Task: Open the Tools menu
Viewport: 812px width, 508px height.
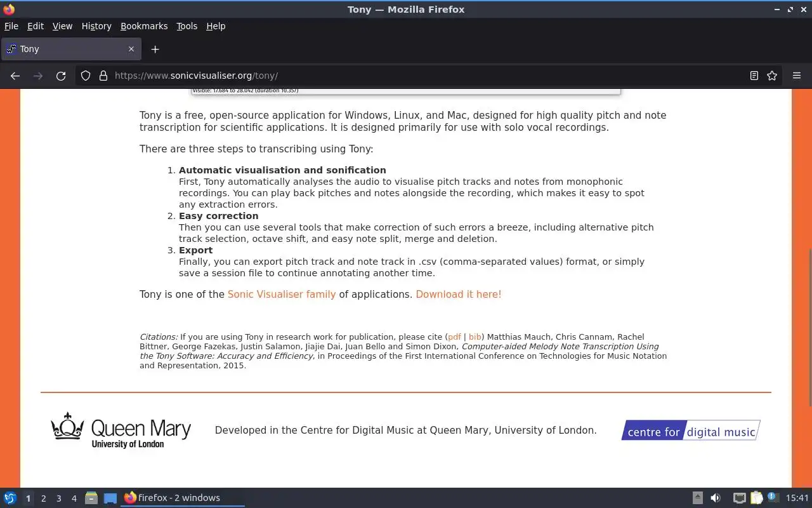Action: point(187,26)
